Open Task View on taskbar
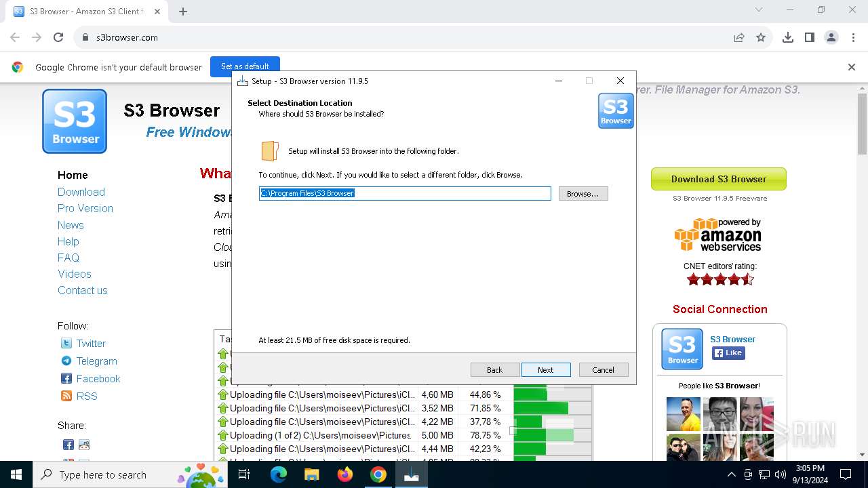The image size is (868, 488). tap(244, 474)
